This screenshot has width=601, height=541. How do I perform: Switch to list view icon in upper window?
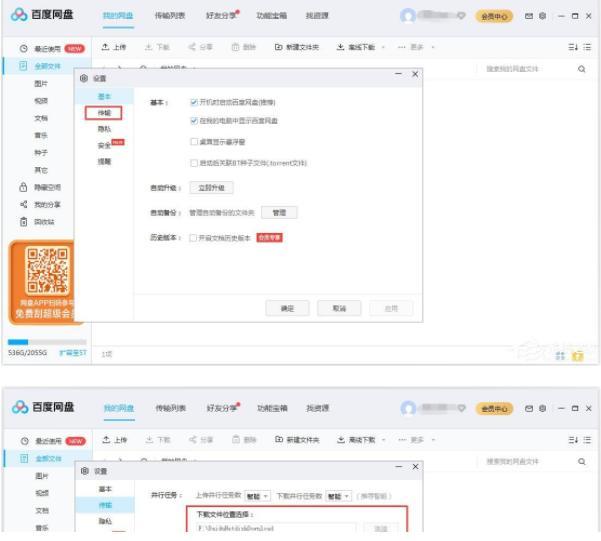pyautogui.click(x=587, y=47)
